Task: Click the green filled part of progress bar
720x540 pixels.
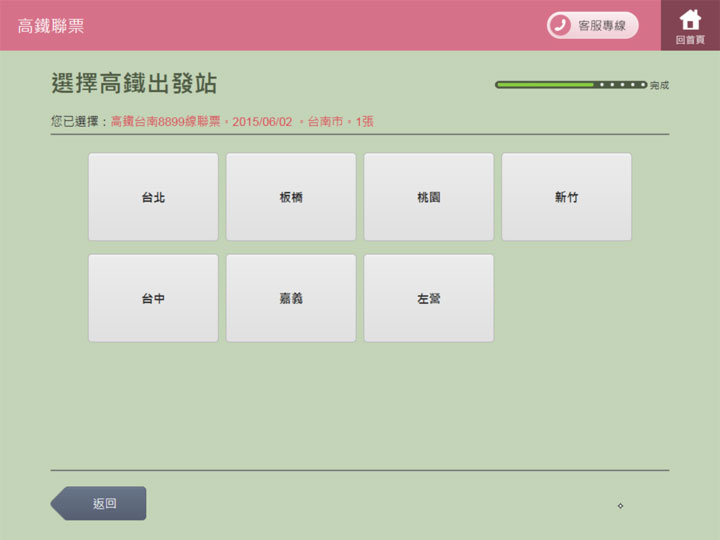Action: [x=545, y=85]
